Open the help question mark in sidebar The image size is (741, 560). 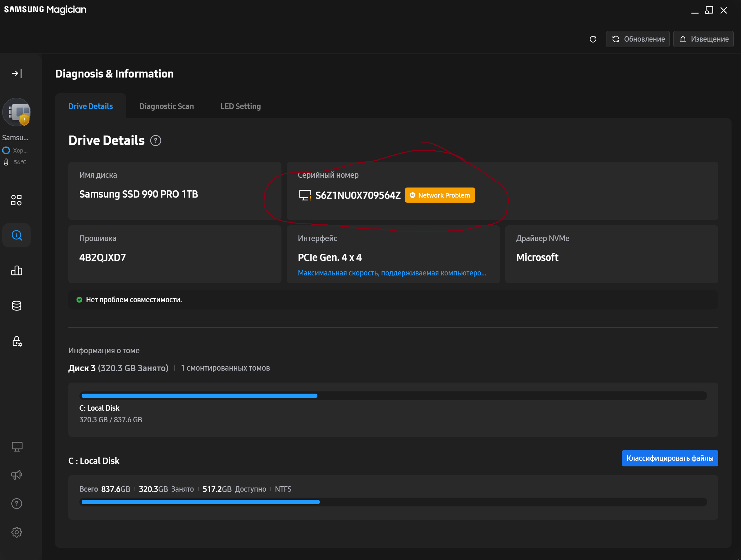tap(17, 504)
